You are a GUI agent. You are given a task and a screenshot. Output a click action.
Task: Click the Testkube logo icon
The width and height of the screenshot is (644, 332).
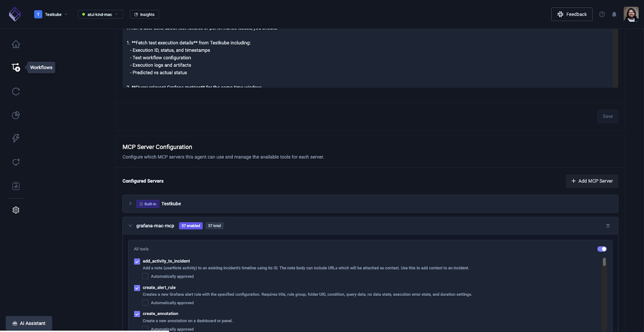coord(15,14)
